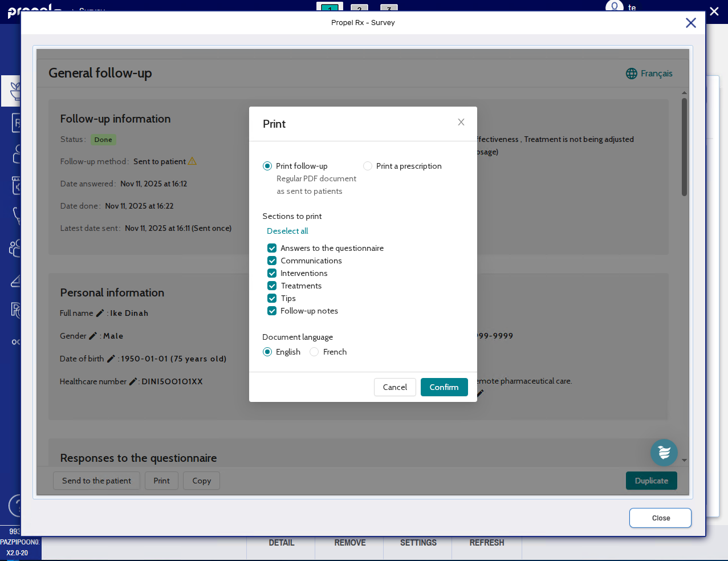728x561 pixels.
Task: Click the edit pencil next to Full name
Action: 100,313
